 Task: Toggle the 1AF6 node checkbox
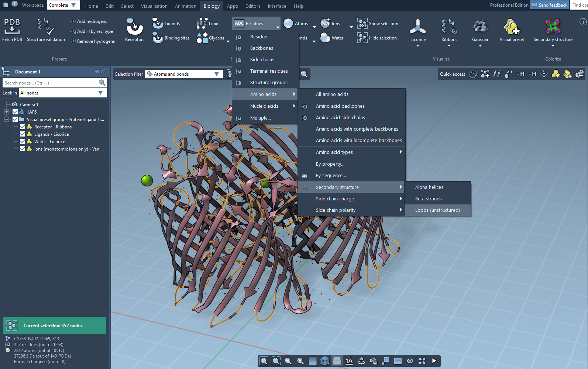click(15, 112)
